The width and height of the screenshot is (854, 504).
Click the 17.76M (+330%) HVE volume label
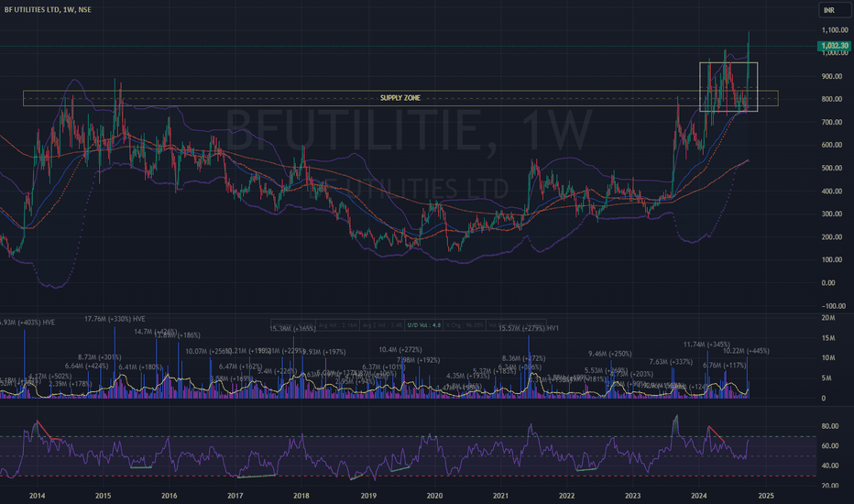(x=115, y=319)
